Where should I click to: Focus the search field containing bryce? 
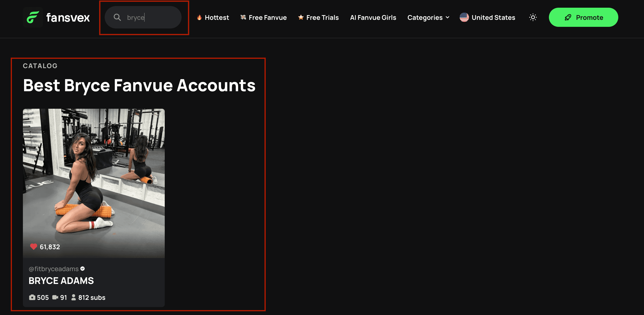(143, 17)
